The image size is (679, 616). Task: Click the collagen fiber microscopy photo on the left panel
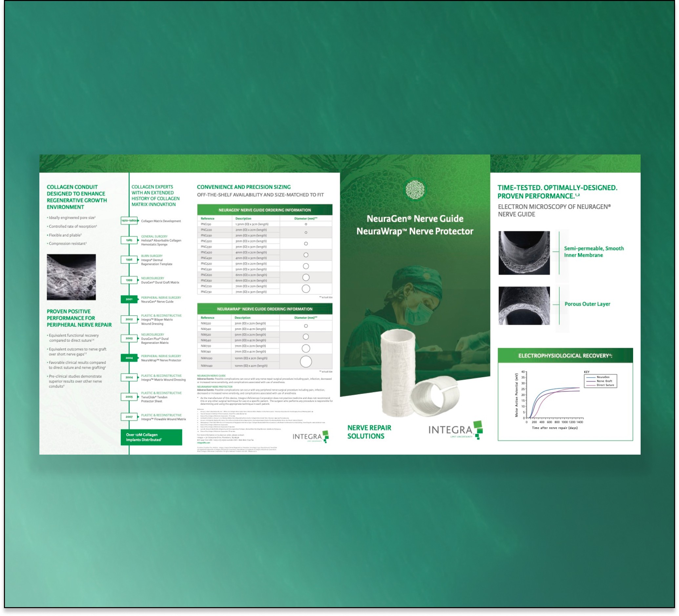[71, 277]
